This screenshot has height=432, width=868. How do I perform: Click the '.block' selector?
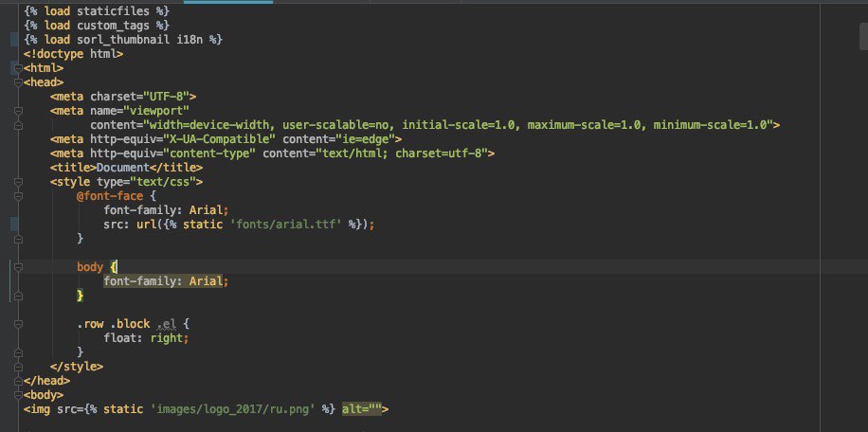click(x=130, y=324)
